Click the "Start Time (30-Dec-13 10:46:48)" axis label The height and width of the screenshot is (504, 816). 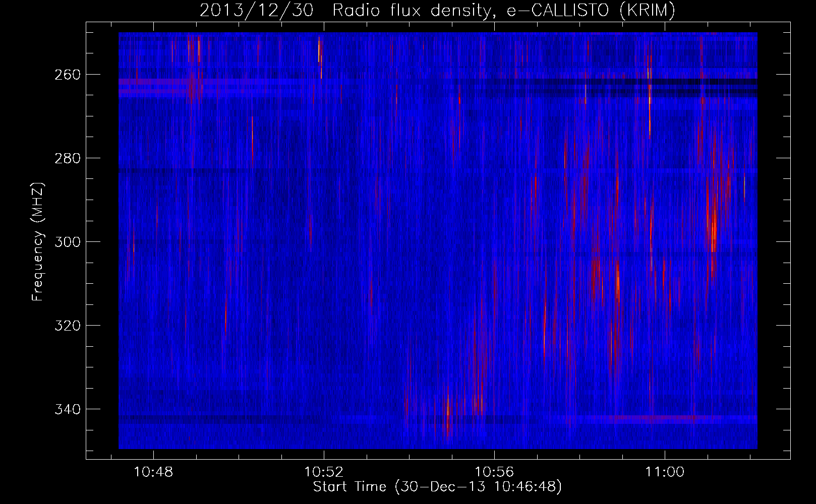coord(437,487)
